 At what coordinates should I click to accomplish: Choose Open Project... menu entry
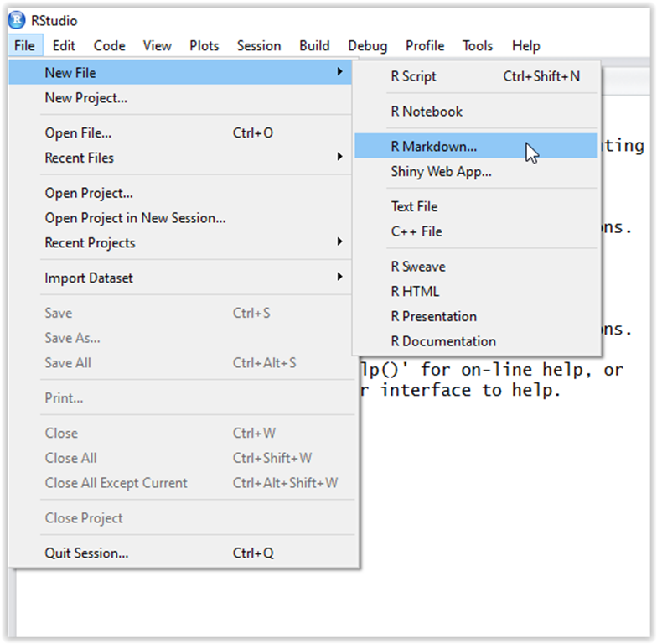pyautogui.click(x=179, y=193)
